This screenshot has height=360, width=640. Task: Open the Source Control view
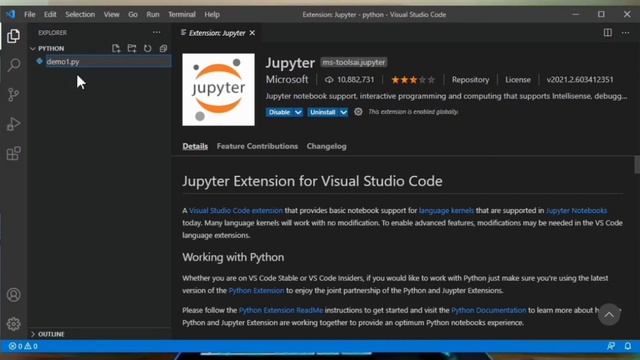tap(13, 95)
